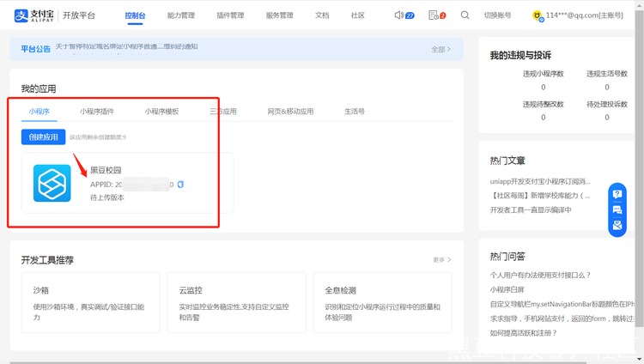The height and width of the screenshot is (364, 644).
Task: Select the 生活号 tab
Action: point(355,112)
